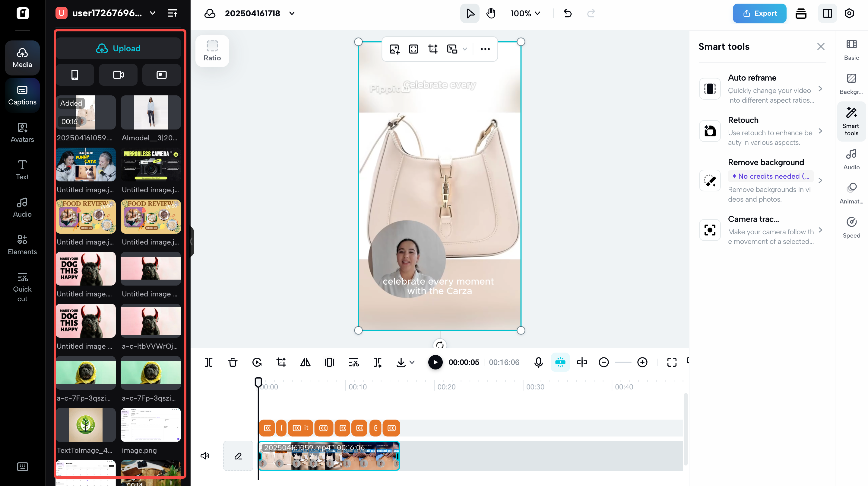Open the Audio panel on the right rail
868x486 pixels.
click(x=851, y=158)
